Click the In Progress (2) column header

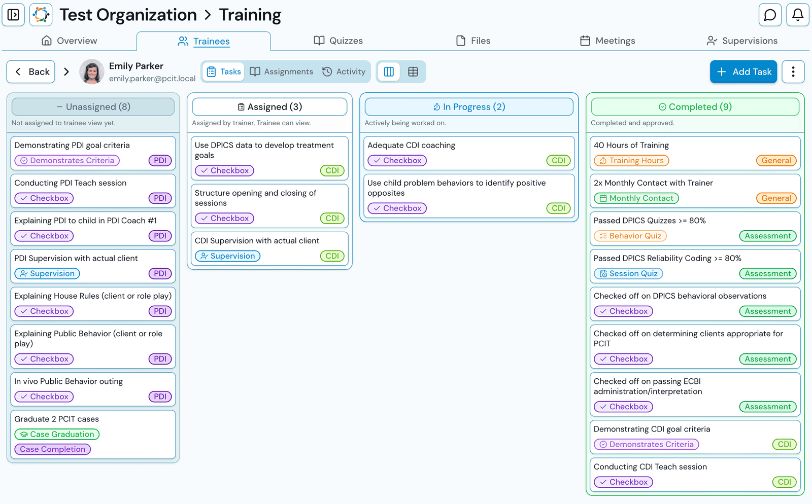(x=469, y=107)
